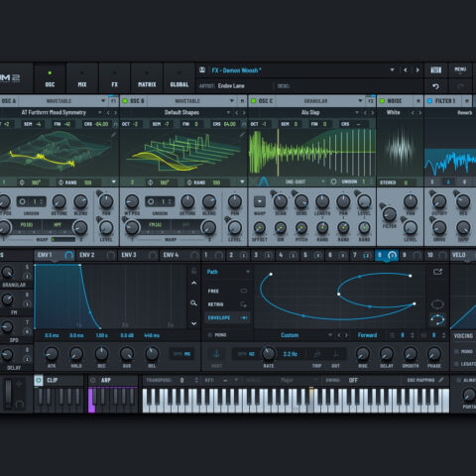
Task: Go to the next preset arrow
Action: pyautogui.click(x=417, y=69)
